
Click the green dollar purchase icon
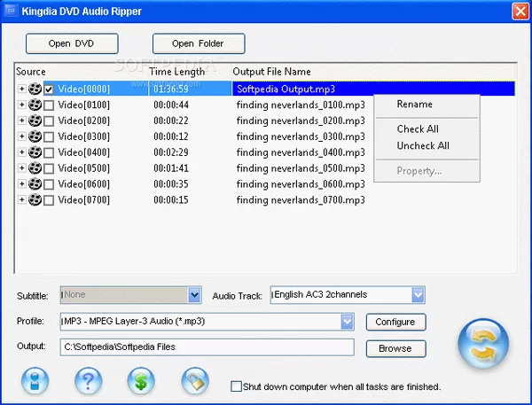tap(141, 381)
